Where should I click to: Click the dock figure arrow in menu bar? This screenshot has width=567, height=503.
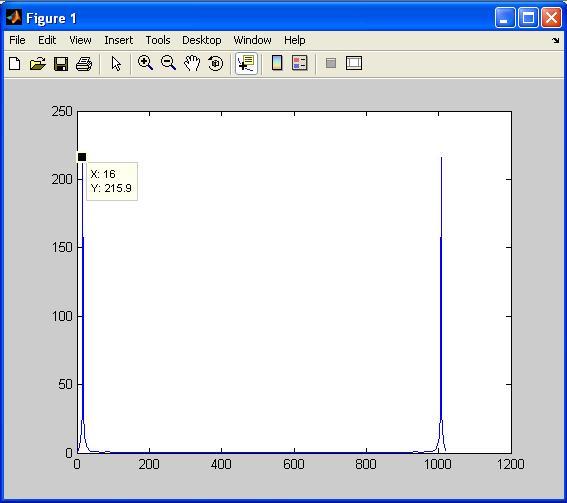click(x=556, y=41)
